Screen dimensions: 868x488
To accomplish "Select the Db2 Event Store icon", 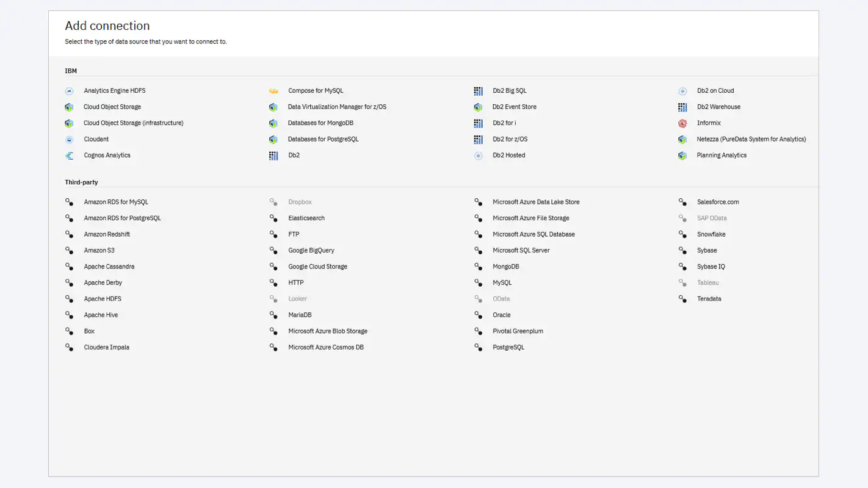I will coord(478,107).
